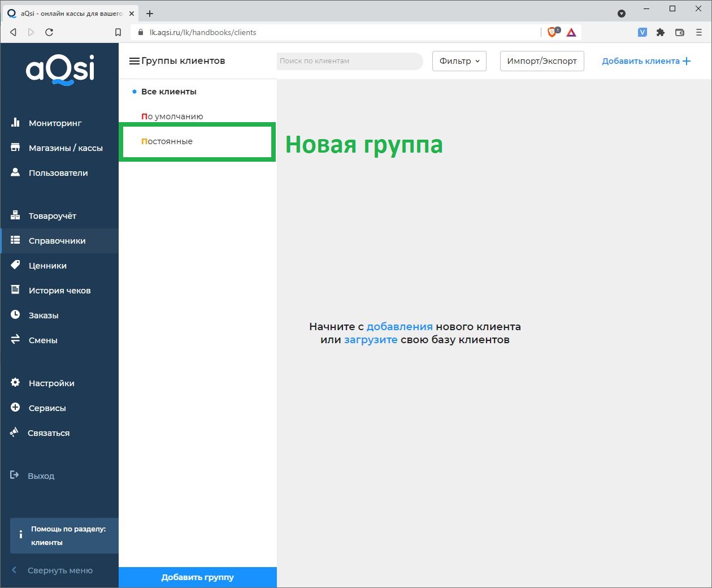Open the Справочники menu entry

[57, 240]
